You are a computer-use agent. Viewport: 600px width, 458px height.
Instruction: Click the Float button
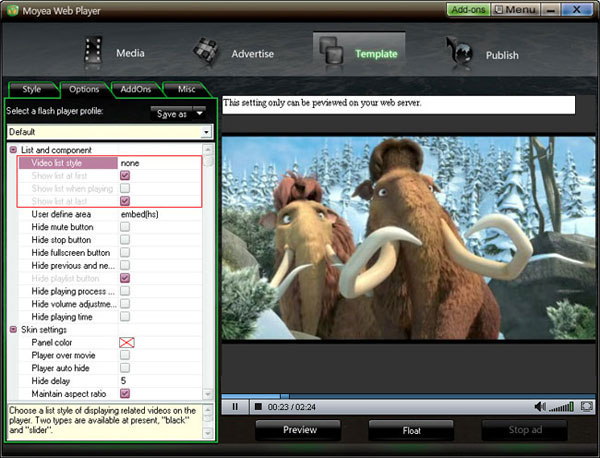[x=411, y=430]
